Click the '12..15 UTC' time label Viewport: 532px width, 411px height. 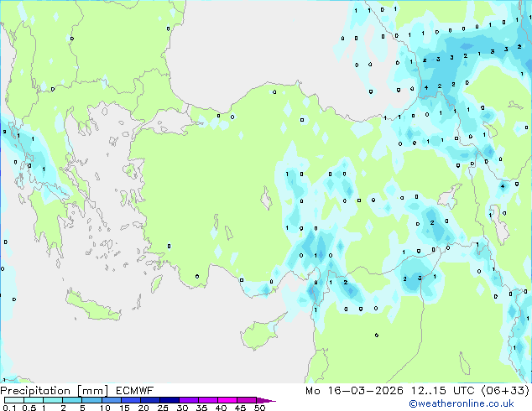[x=442, y=391]
